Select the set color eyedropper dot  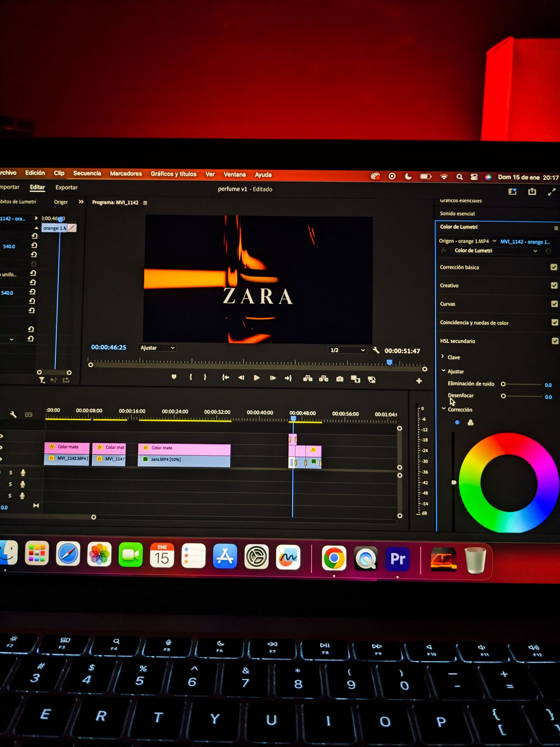click(457, 422)
